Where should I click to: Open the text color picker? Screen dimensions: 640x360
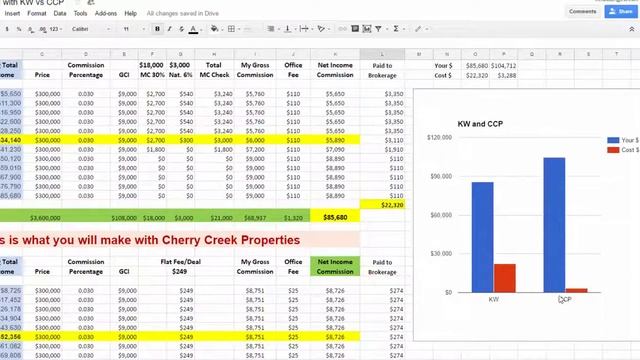point(193,29)
